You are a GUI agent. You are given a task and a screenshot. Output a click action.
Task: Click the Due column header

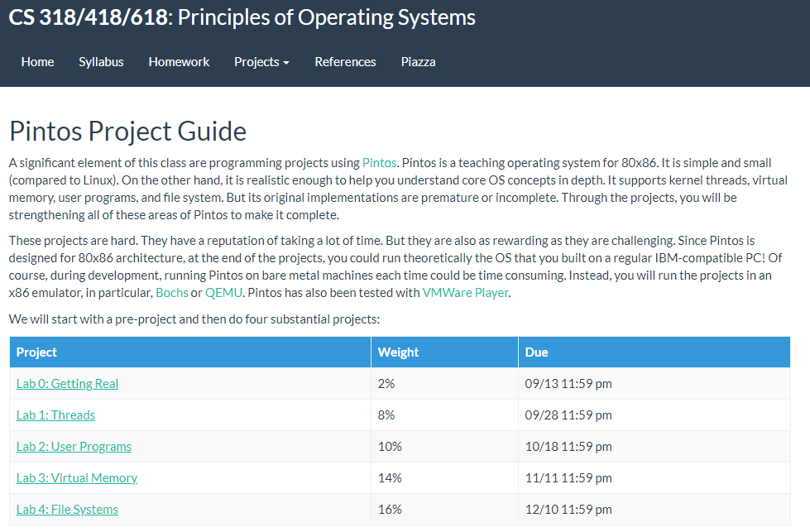click(x=536, y=352)
